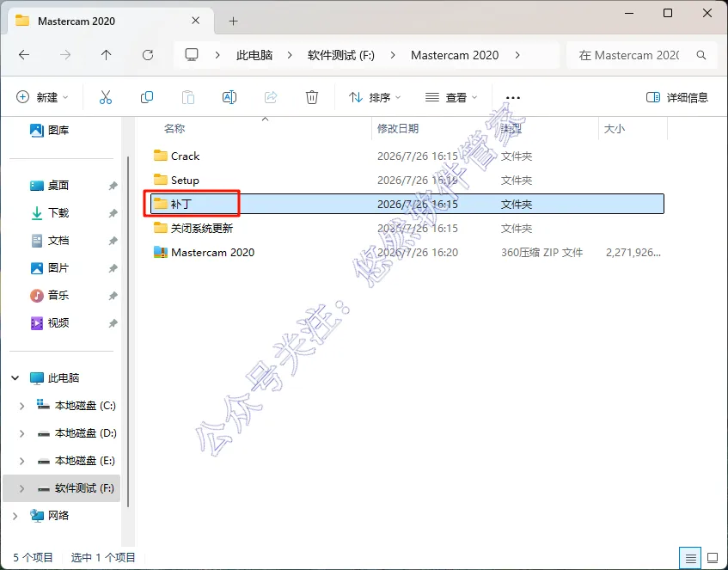728x570 pixels.
Task: Open the 查看 (View) dropdown
Action: tap(451, 97)
